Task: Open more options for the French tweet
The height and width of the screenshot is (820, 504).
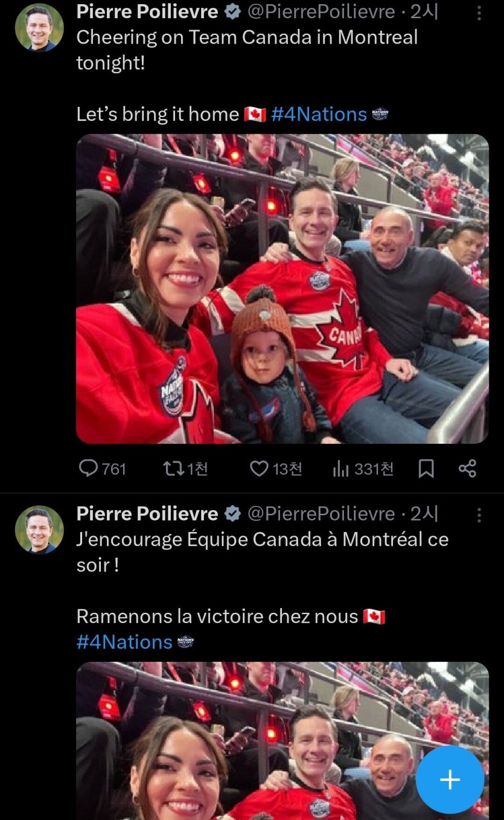Action: tap(479, 514)
